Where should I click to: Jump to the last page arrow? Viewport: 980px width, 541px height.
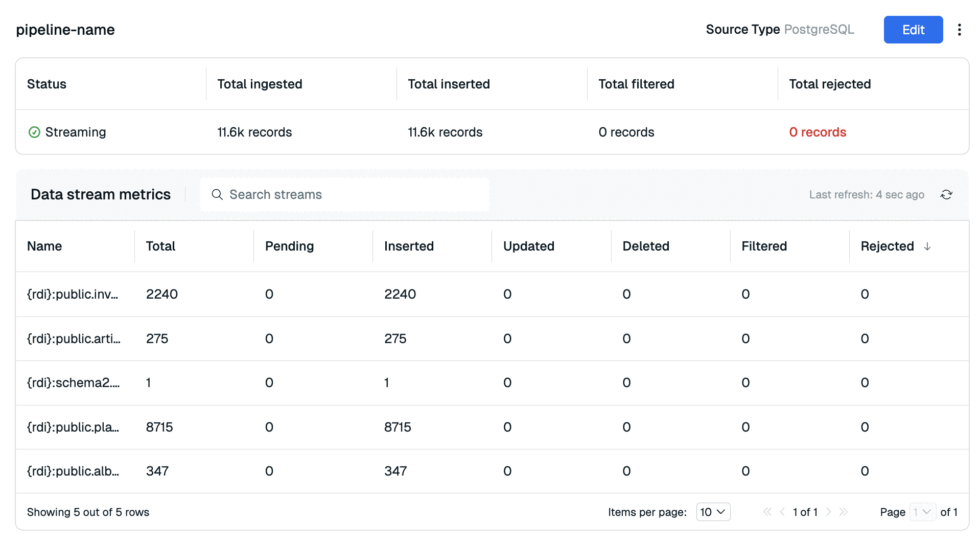[x=844, y=512]
